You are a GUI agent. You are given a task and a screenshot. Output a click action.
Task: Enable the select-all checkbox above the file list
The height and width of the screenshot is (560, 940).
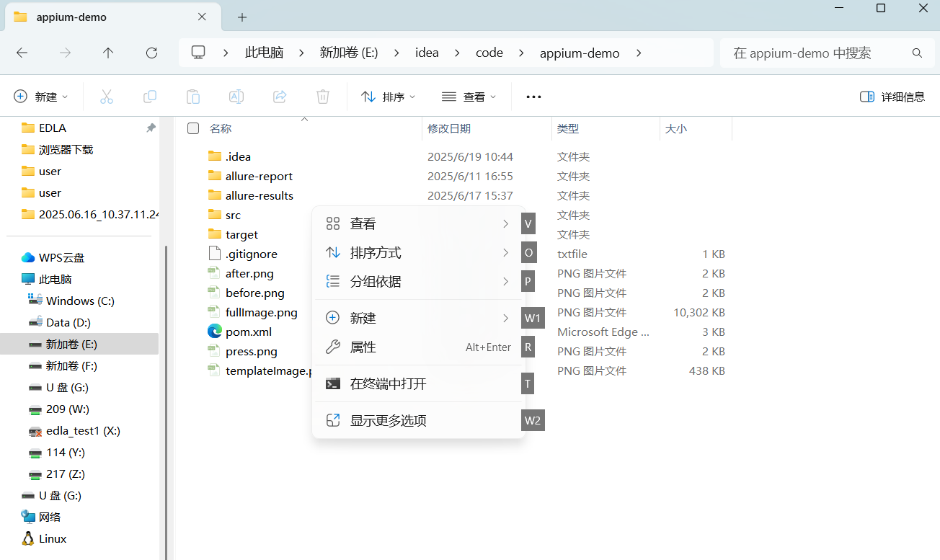coord(192,128)
